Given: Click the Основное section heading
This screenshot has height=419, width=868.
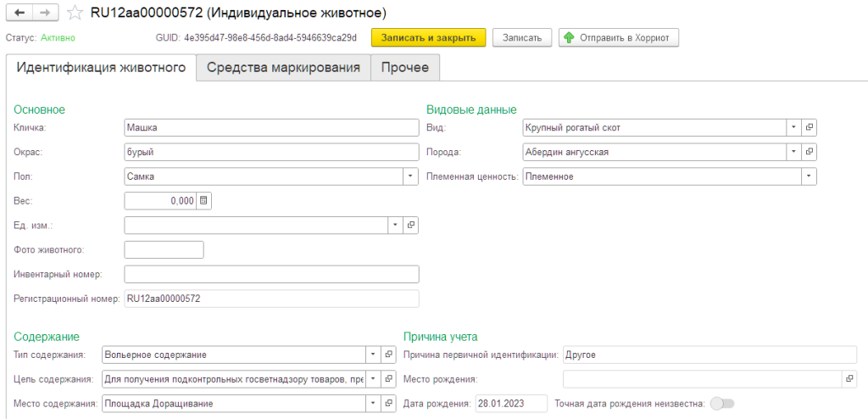Looking at the screenshot, I should click(x=39, y=109).
